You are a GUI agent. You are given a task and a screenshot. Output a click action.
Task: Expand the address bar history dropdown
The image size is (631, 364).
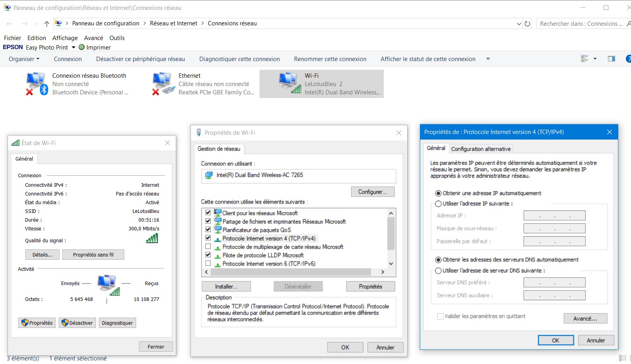click(x=519, y=24)
